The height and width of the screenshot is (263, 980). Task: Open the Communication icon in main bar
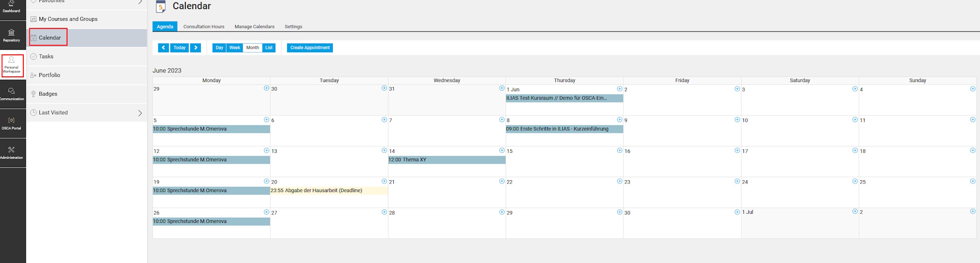[12, 94]
